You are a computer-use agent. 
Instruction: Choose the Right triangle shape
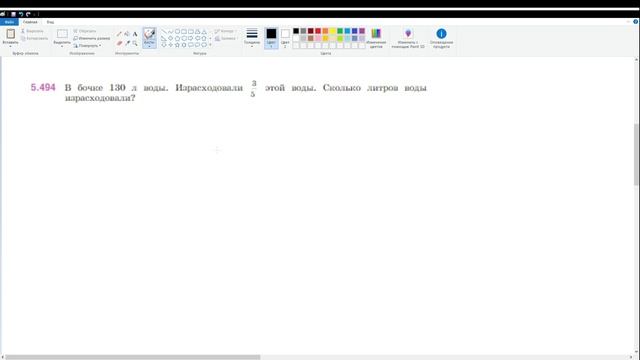click(x=164, y=38)
